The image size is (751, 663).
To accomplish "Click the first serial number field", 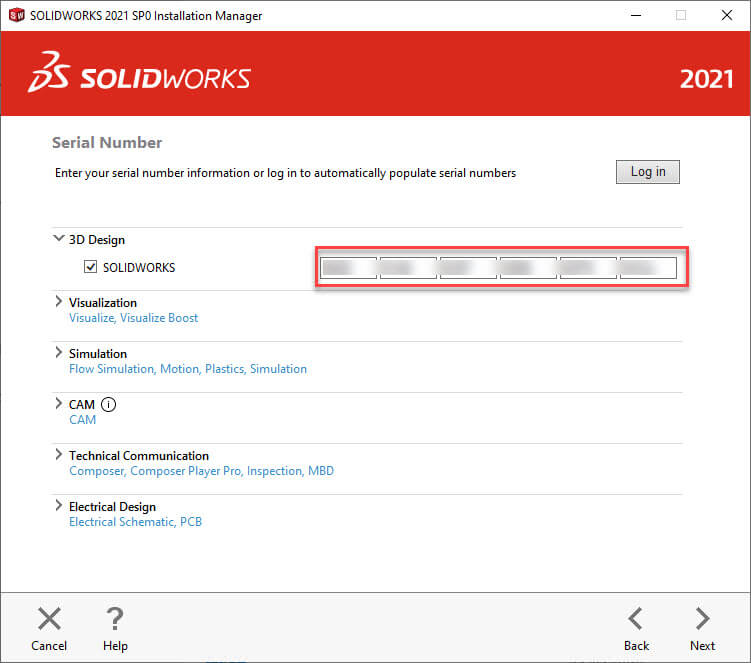I will 349,268.
